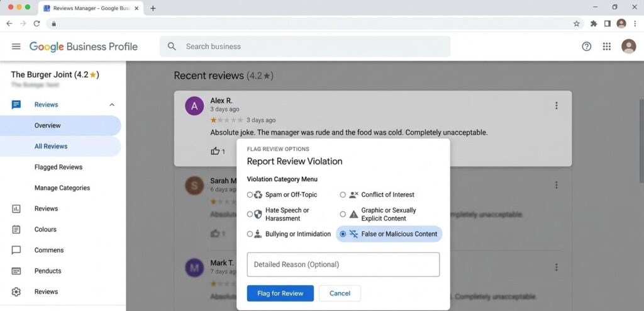Open the Manage Categories sidebar item
The image size is (644, 311).
(62, 188)
